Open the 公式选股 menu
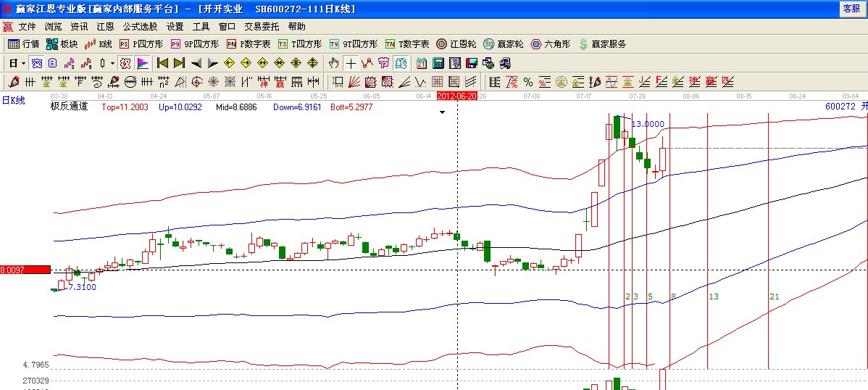868x390 pixels. (140, 26)
